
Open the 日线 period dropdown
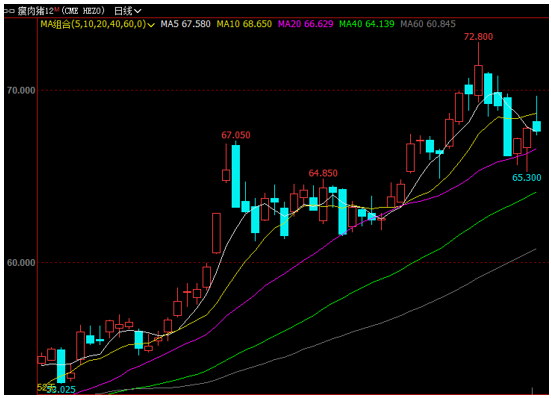[128, 11]
